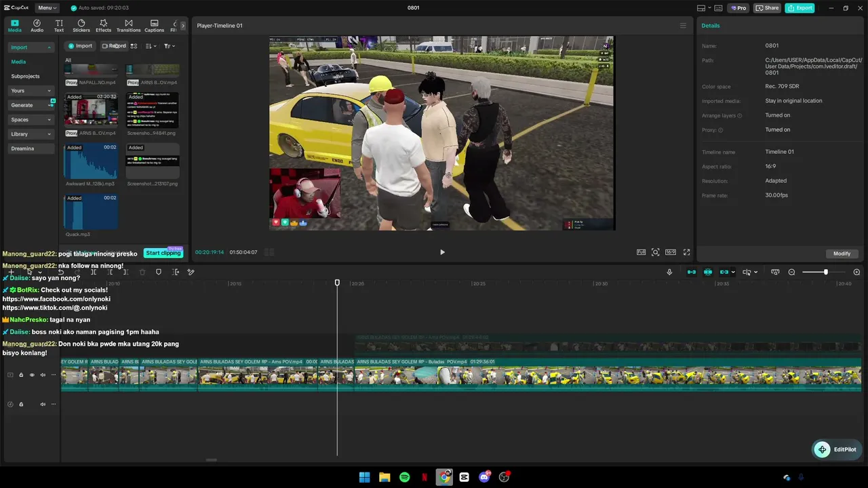Open the record voiceover microphone
The image size is (868, 488).
669,272
